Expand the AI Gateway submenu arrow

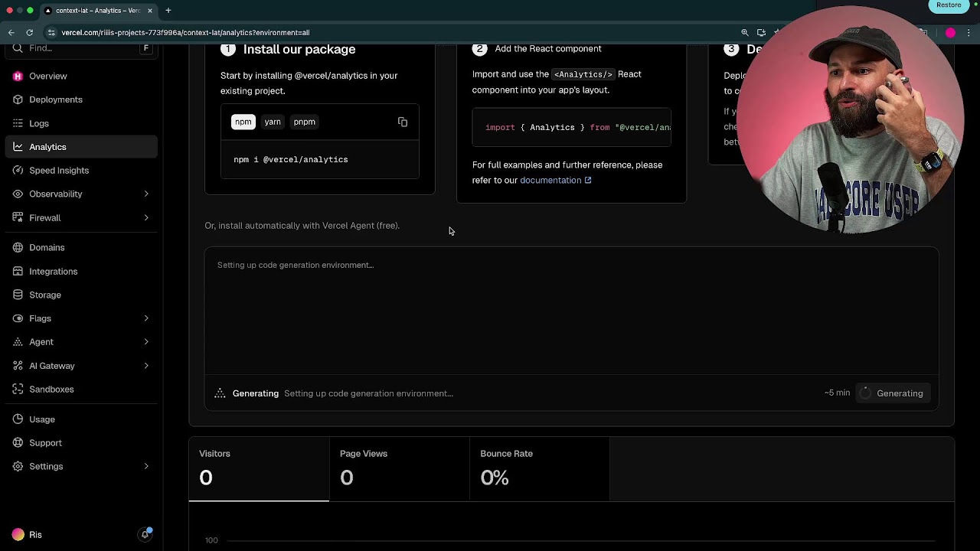[x=146, y=366]
